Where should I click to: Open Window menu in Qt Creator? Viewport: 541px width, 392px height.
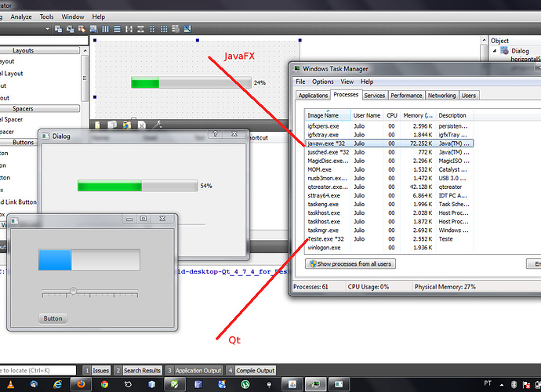(x=73, y=17)
